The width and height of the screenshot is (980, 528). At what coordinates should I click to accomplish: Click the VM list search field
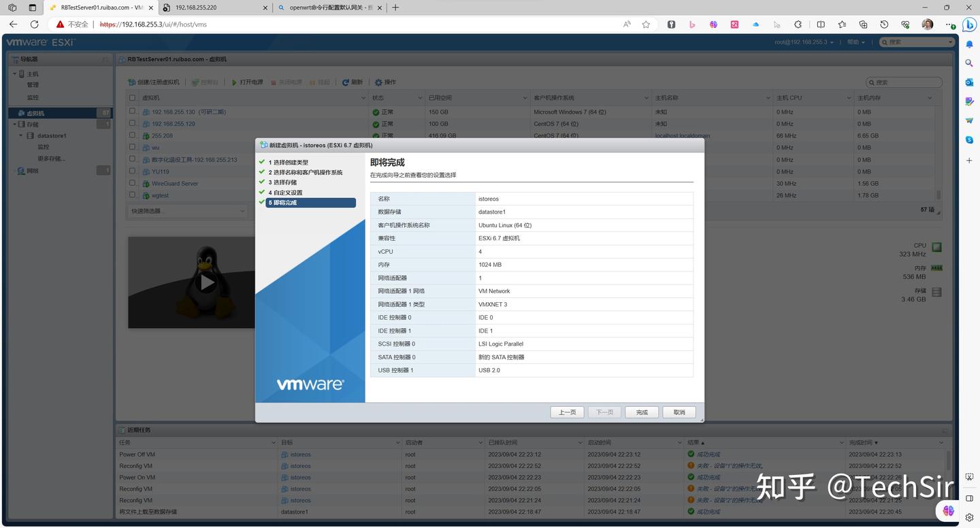pos(904,82)
